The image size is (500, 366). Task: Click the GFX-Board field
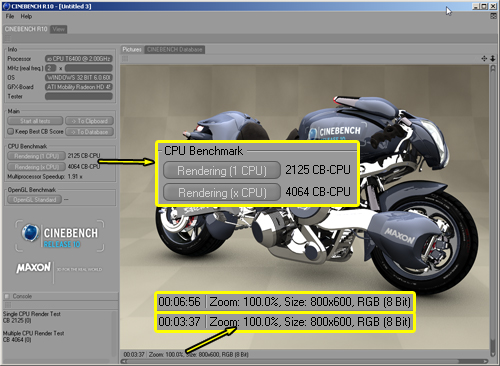(x=79, y=87)
